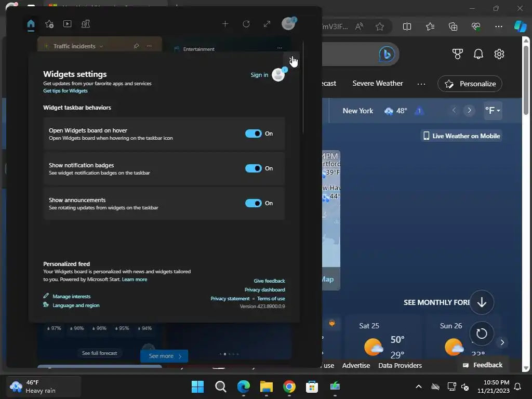Open Edge Browser essentials heart icon
Screen dimensions: 532x399
click(x=476, y=26)
